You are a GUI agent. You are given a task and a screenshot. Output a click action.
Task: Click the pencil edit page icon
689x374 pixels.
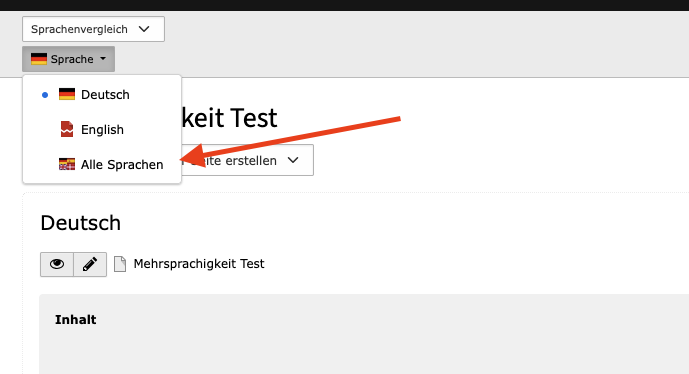click(x=90, y=264)
